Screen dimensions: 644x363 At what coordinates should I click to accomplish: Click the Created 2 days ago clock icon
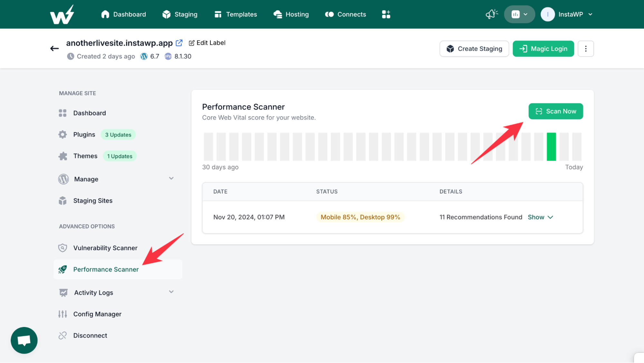(x=71, y=56)
